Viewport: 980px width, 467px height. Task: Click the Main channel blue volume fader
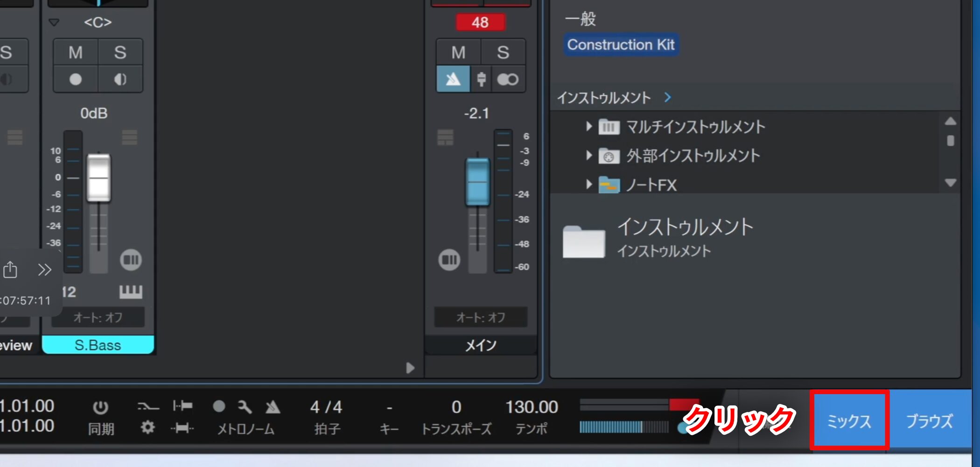click(477, 181)
